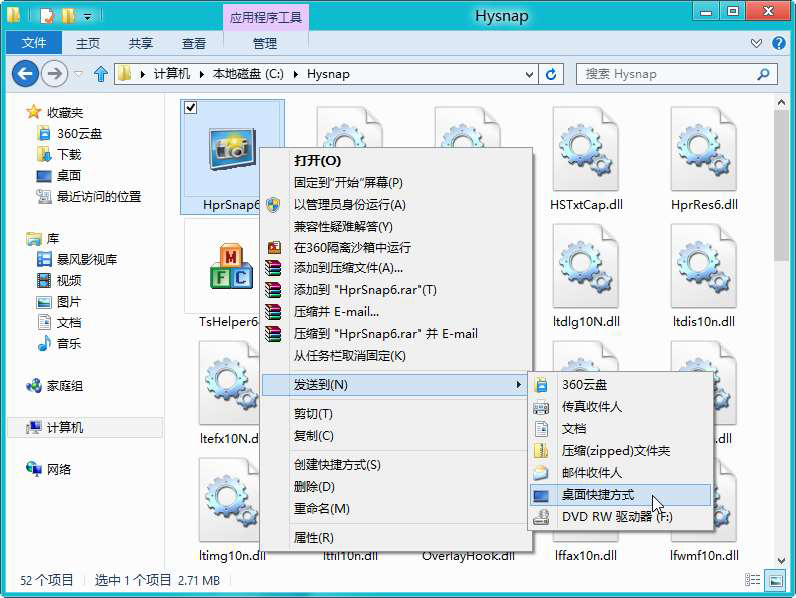
Task: Select the HprRes6.dll file icon
Action: 704,149
